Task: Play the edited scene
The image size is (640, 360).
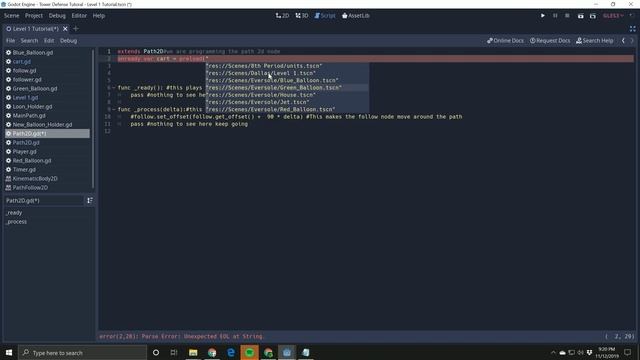Action: click(x=580, y=16)
